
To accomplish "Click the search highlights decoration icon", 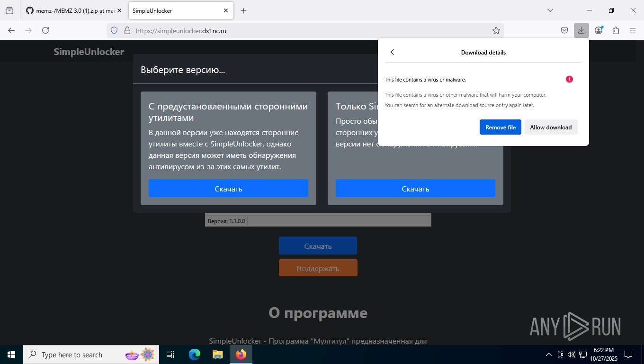I will [140, 355].
